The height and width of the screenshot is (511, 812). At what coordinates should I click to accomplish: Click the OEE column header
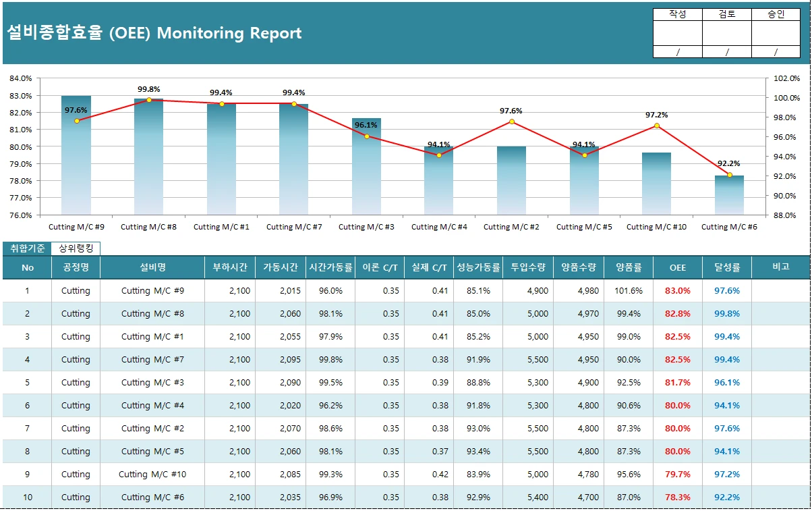point(677,268)
